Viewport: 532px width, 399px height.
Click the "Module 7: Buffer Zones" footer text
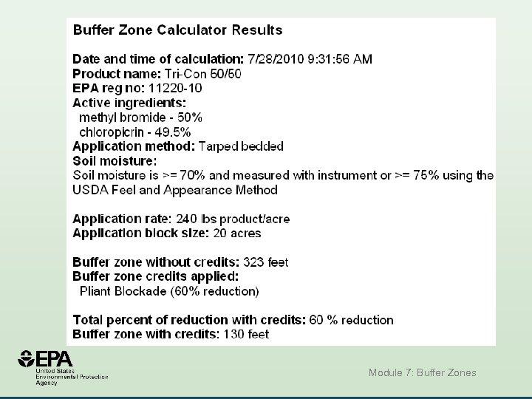click(x=422, y=373)
